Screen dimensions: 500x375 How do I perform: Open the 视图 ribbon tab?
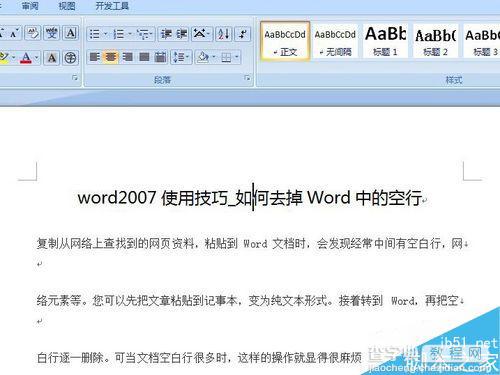point(67,6)
